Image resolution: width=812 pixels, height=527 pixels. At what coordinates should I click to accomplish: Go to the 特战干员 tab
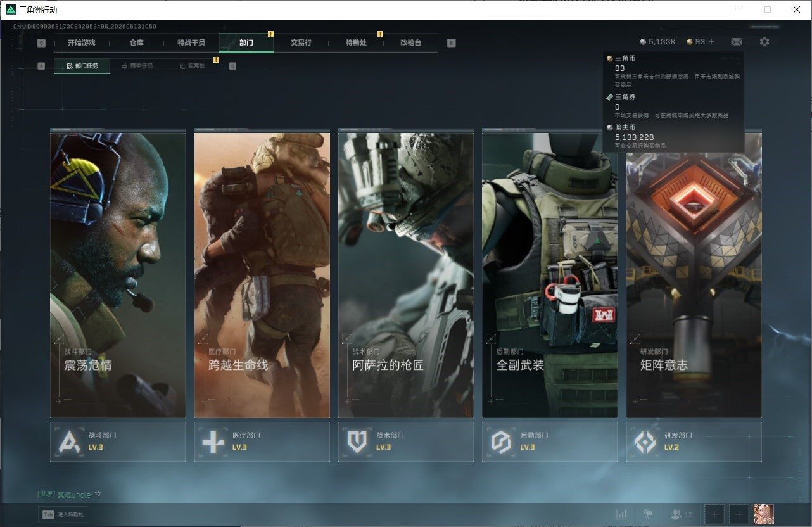coord(191,42)
